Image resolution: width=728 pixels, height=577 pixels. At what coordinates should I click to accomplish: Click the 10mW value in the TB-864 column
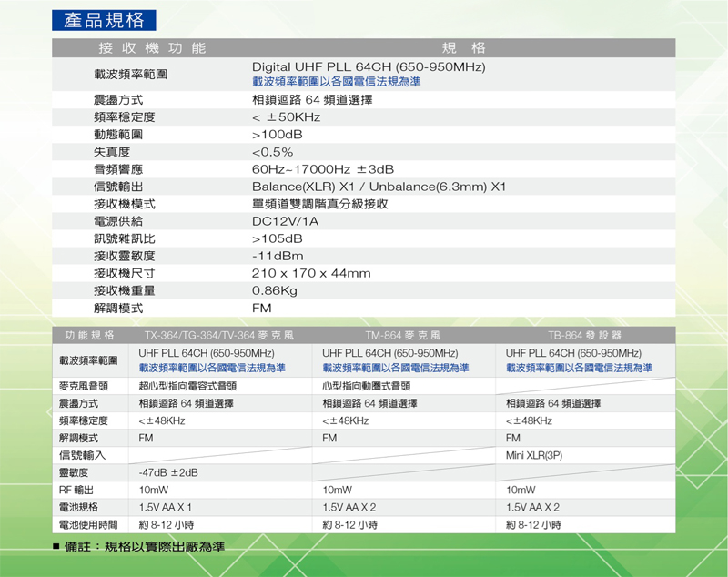521,491
